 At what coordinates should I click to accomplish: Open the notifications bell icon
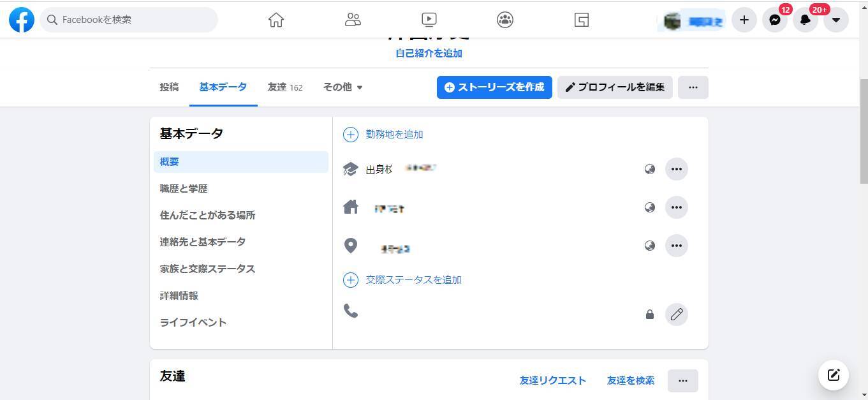[x=805, y=20]
